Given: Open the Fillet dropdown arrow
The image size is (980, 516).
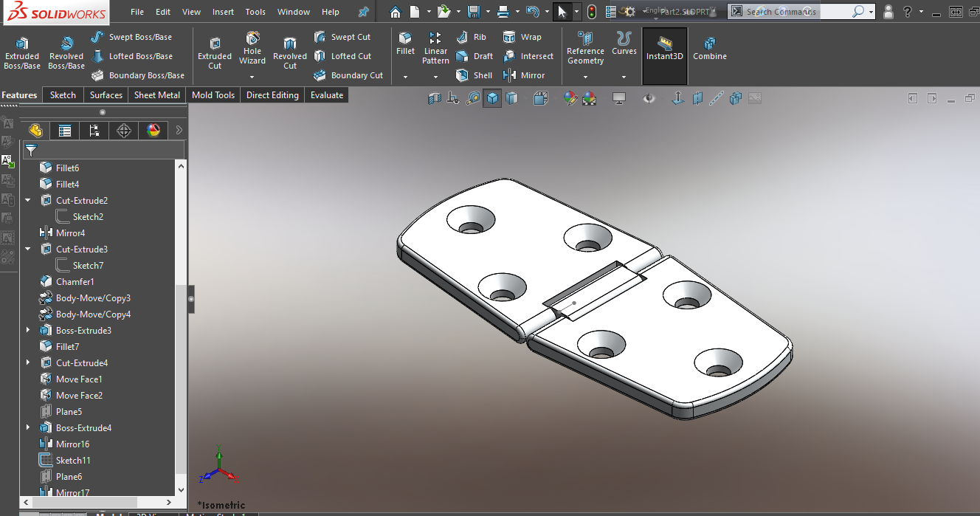Looking at the screenshot, I should click(405, 77).
